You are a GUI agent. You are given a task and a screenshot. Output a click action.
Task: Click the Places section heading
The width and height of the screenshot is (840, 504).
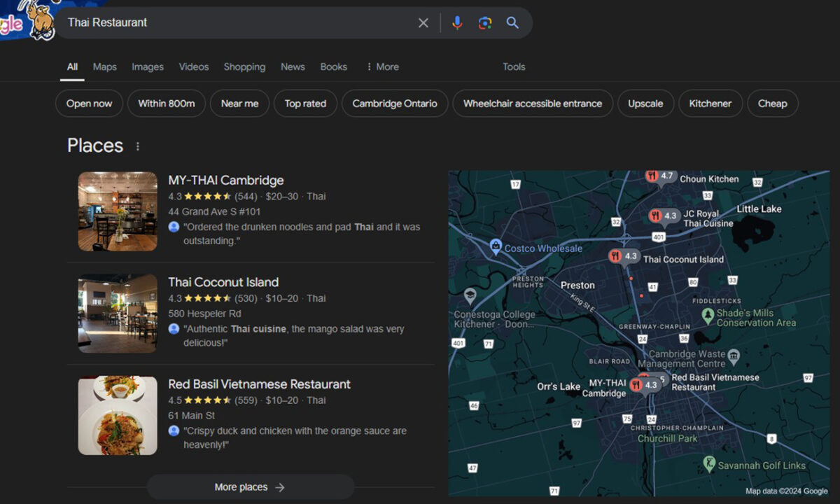(95, 146)
